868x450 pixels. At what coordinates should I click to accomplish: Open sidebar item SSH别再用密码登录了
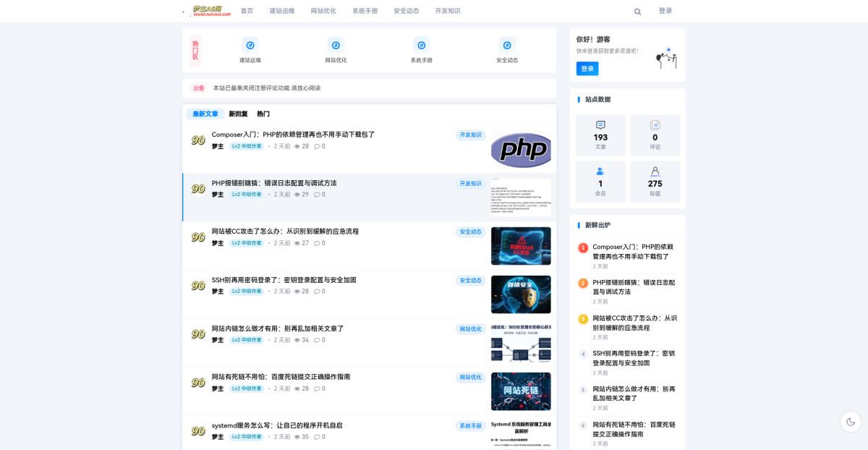[x=634, y=358]
